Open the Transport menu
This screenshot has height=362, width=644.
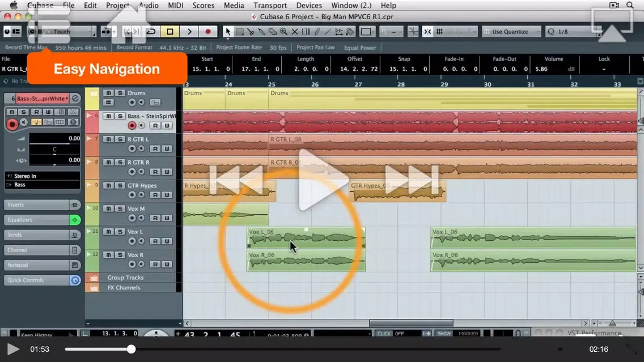[270, 5]
